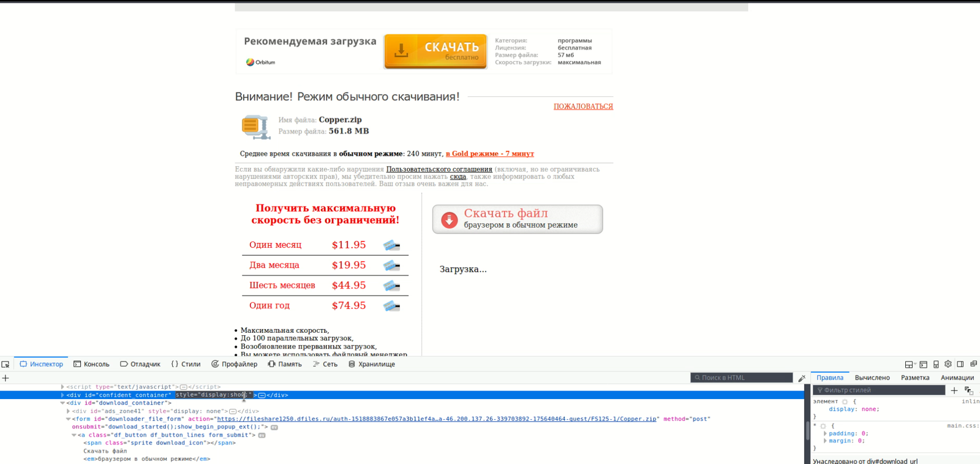Screen dimensions: 980x464
Task: Open the Хранилище tab
Action: [372, 364]
